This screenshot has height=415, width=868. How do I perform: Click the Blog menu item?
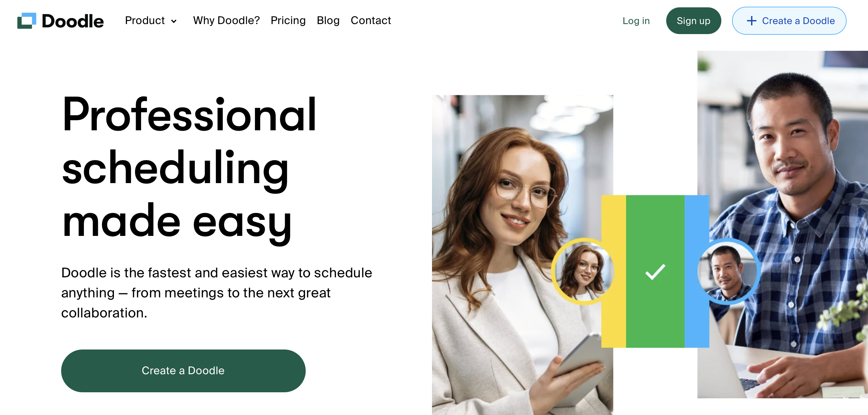tap(328, 20)
